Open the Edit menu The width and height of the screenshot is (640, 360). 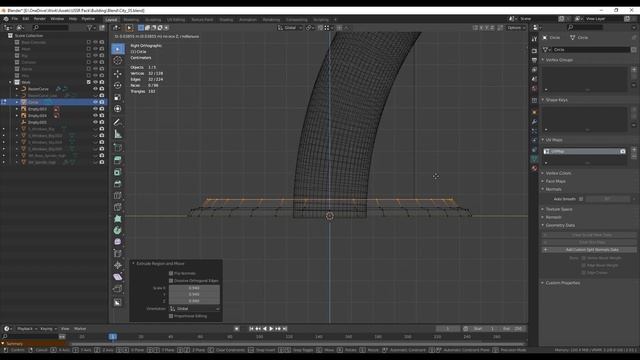tap(26, 19)
